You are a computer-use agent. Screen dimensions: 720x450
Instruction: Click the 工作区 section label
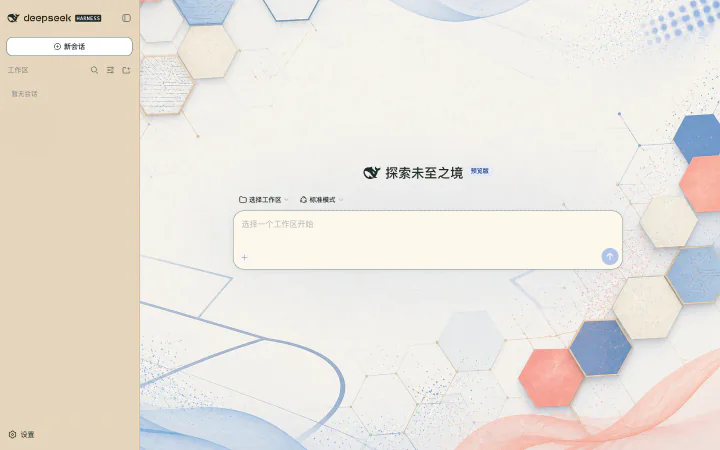[18, 70]
